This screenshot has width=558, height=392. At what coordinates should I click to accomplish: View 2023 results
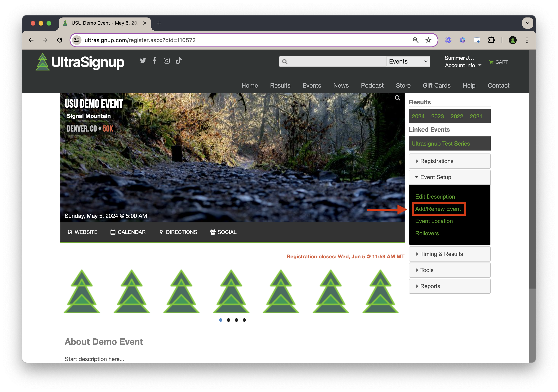coord(437,116)
